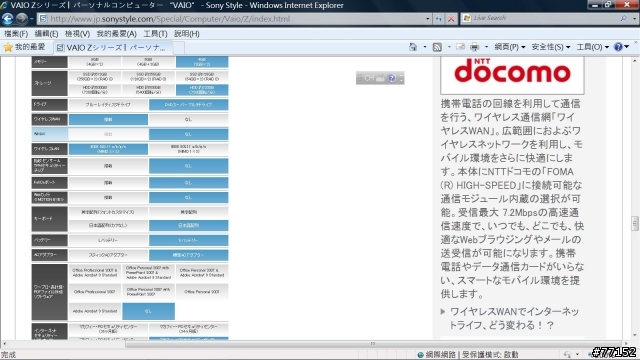Image resolution: width=640 pixels, height=360 pixels.
Task: Open favorites via the yellow star icon
Action: pos(8,47)
